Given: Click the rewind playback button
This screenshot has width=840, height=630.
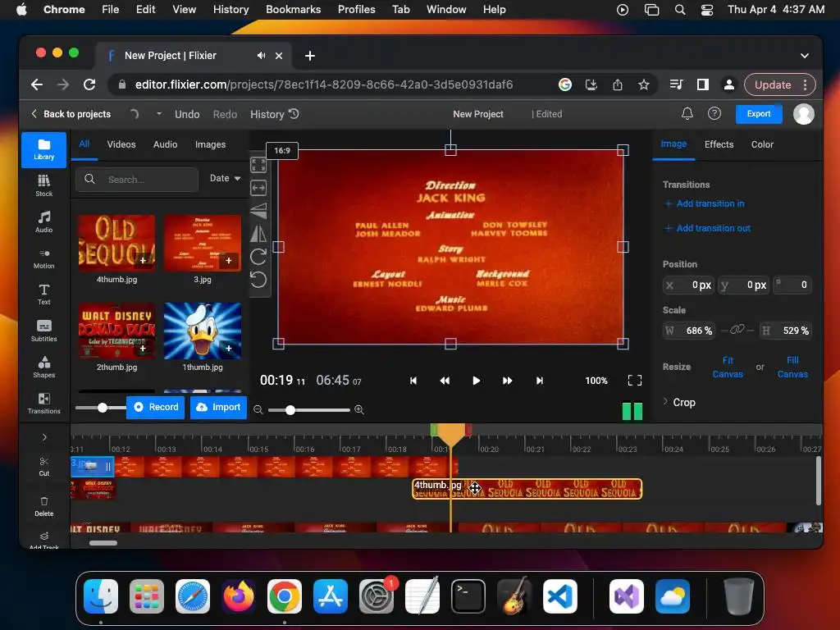Looking at the screenshot, I should [x=445, y=381].
